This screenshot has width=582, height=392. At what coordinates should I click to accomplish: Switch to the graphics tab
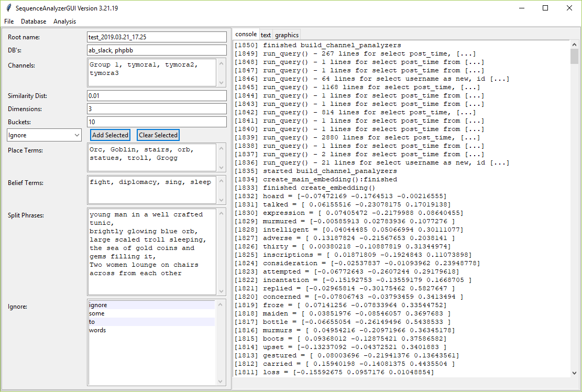(x=287, y=35)
